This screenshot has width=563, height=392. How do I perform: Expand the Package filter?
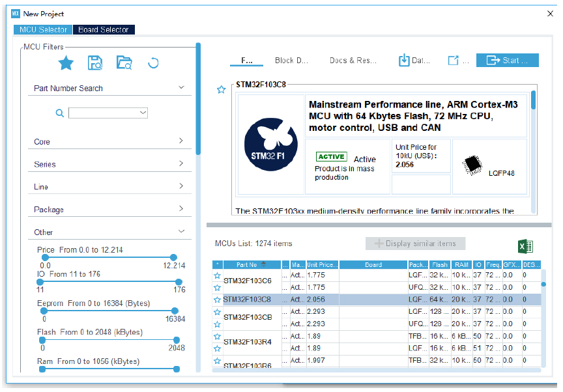(x=181, y=208)
